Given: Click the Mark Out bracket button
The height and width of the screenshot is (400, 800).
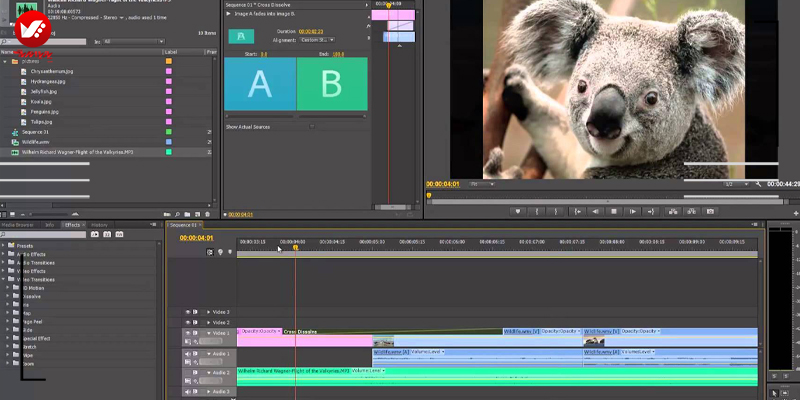Looking at the screenshot, I should [556, 211].
